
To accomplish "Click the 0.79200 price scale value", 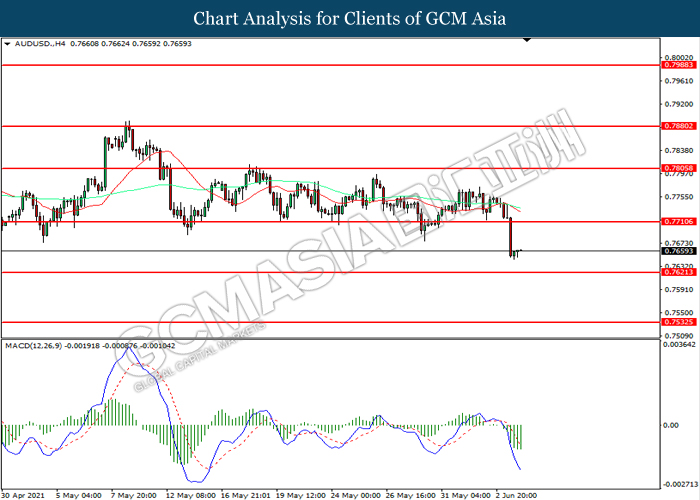I will point(679,104).
